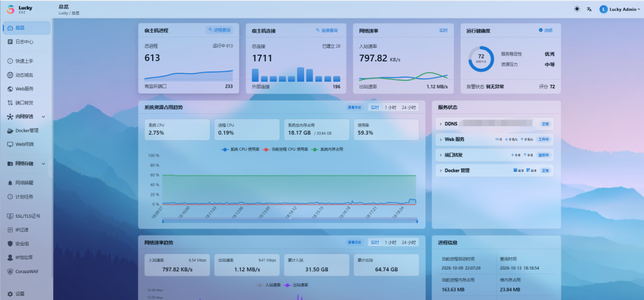The image size is (644, 300).
Task: Click the 正常 badge on DDNS row
Action: (545, 123)
